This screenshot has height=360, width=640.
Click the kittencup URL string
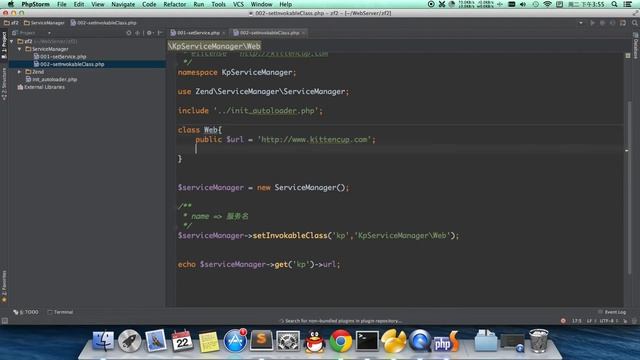pos(316,140)
